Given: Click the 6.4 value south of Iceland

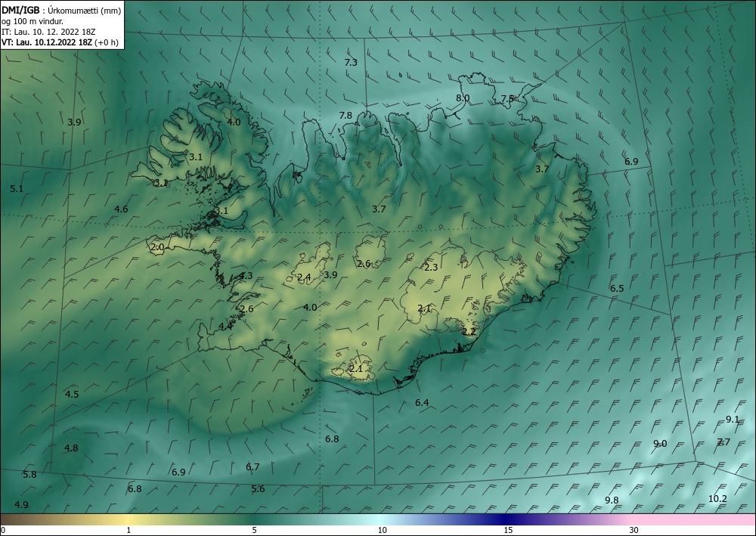Looking at the screenshot, I should click(422, 402).
